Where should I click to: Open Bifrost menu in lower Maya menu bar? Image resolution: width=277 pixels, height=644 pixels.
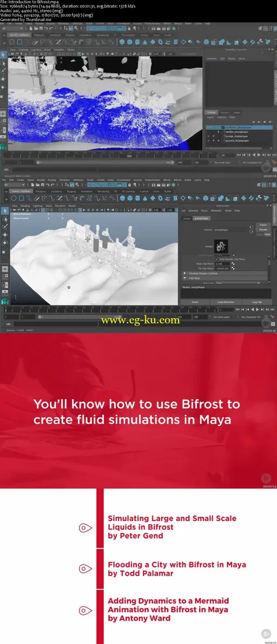tap(177, 180)
